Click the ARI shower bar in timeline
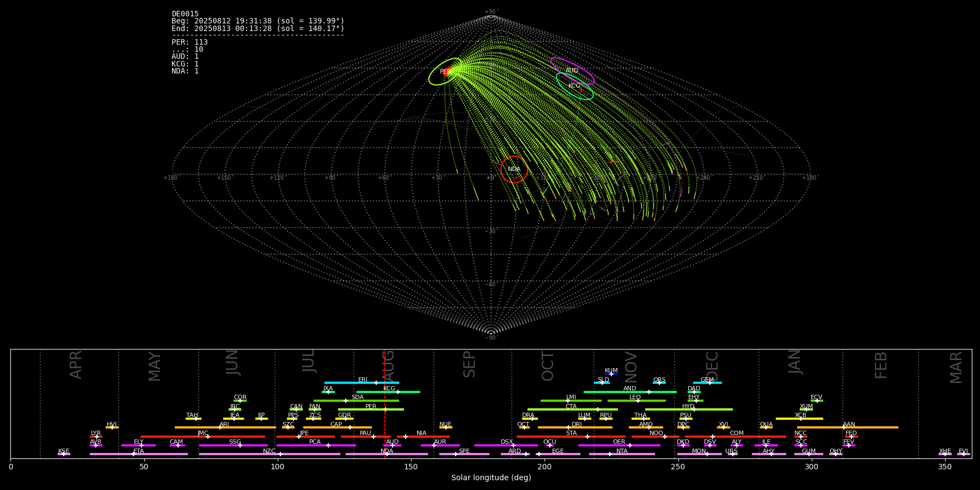Image resolution: width=980 pixels, height=490 pixels. 225,427
